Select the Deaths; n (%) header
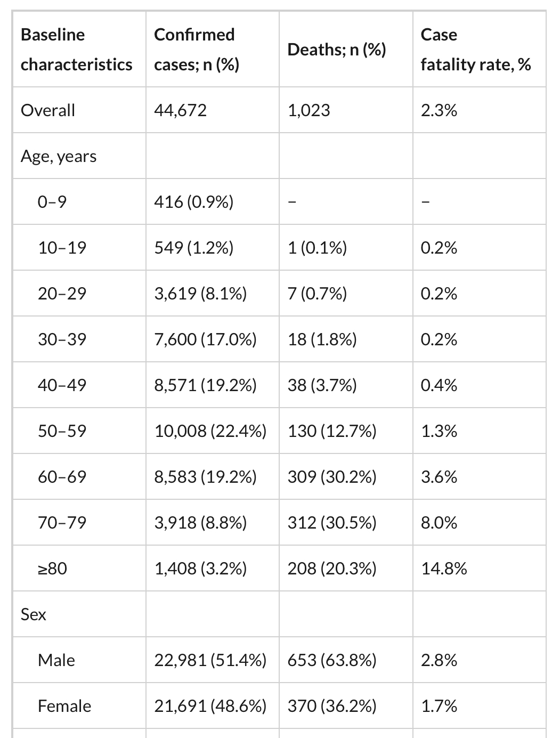This screenshot has height=738, width=560. point(337,50)
